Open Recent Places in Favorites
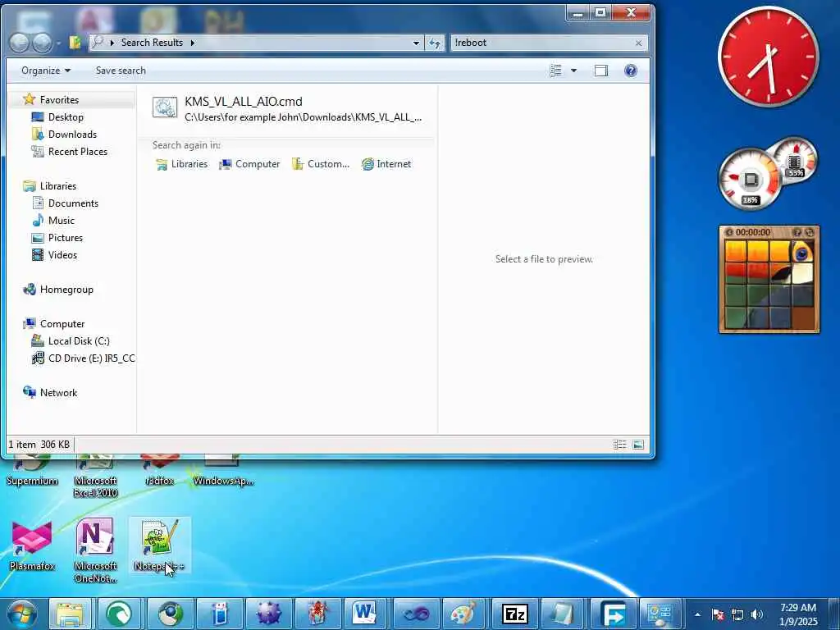The image size is (840, 630). click(x=78, y=152)
